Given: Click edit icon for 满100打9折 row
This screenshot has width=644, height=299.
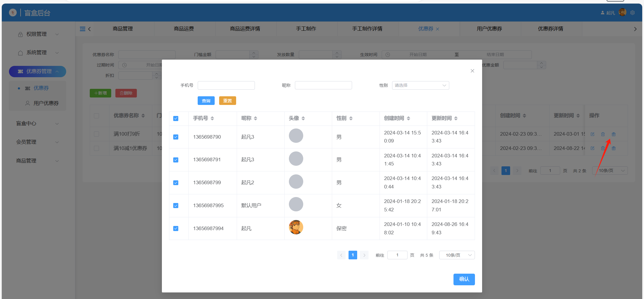Looking at the screenshot, I should 592,134.
